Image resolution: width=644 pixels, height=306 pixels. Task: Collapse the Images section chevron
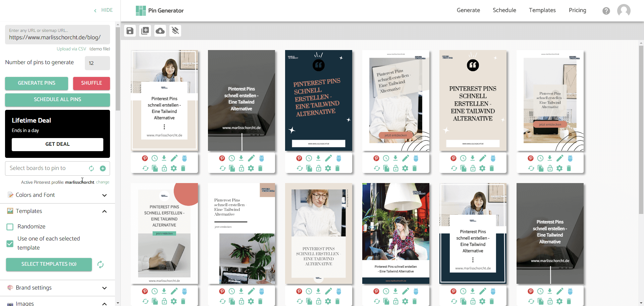[104, 304]
